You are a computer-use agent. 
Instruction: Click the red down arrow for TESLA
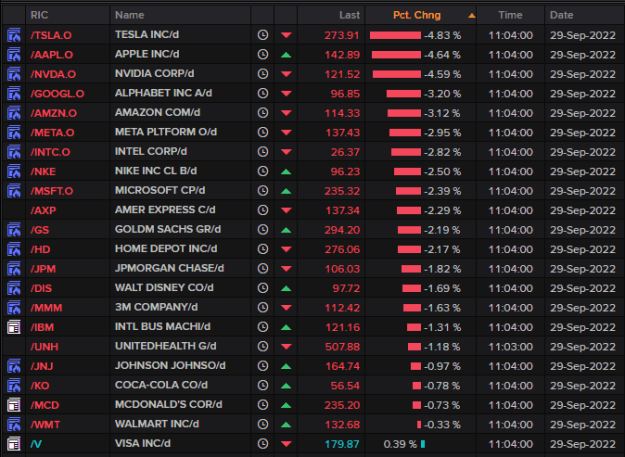coord(286,35)
